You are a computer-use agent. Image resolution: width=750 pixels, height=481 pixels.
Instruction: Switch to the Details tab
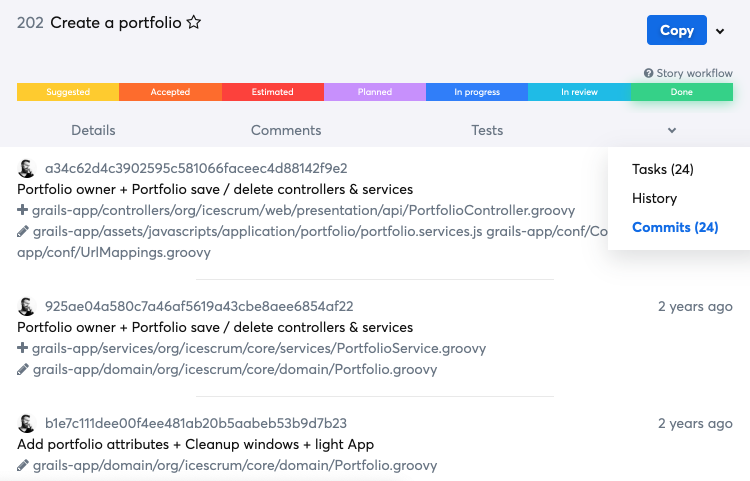[93, 130]
